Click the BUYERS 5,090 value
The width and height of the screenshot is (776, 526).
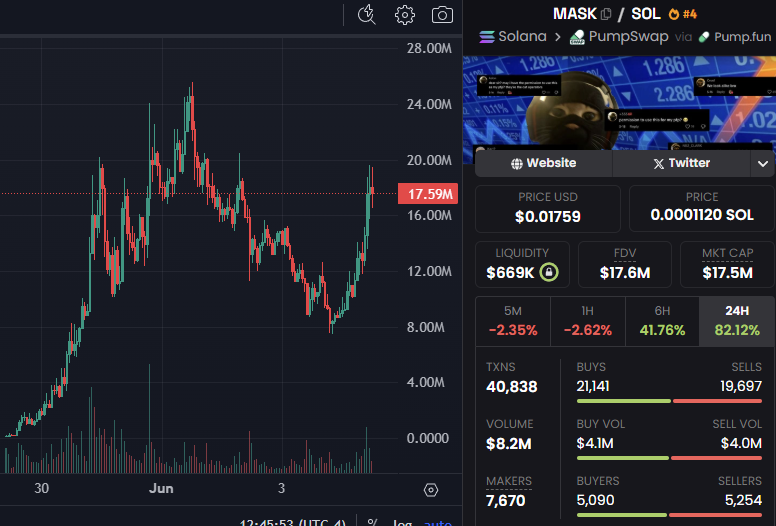point(595,500)
